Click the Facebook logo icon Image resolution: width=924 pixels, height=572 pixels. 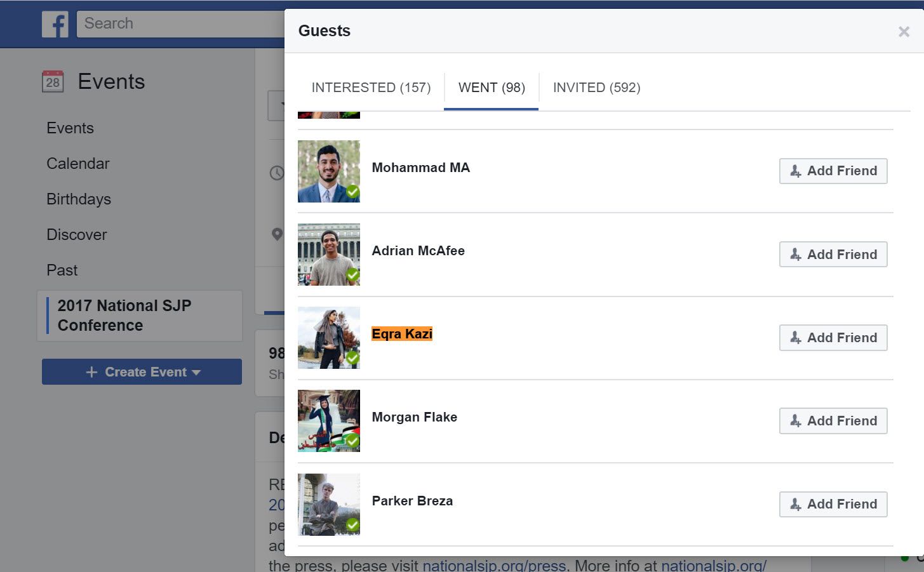coord(55,24)
